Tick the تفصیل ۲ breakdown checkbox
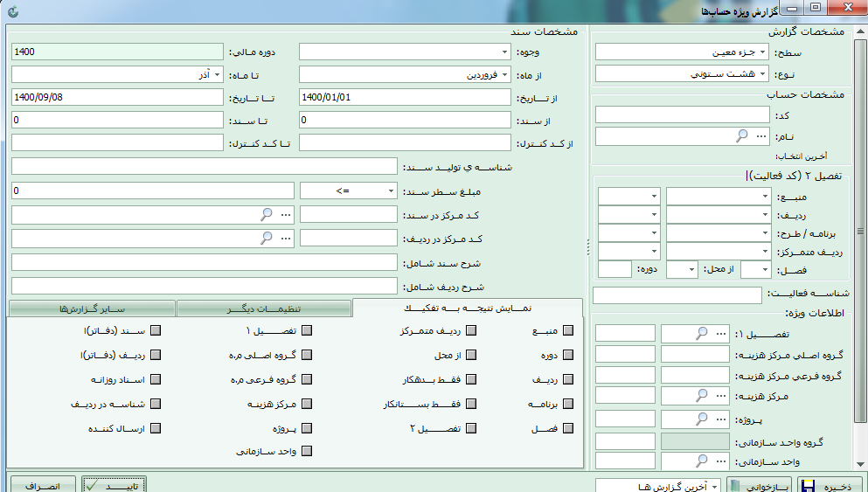Image resolution: width=868 pixels, height=492 pixels. coord(471,428)
